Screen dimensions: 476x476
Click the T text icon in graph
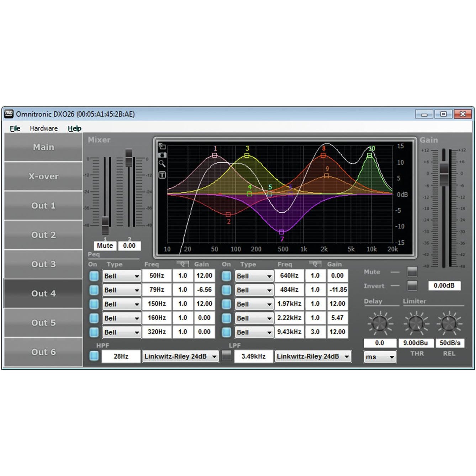(x=162, y=175)
